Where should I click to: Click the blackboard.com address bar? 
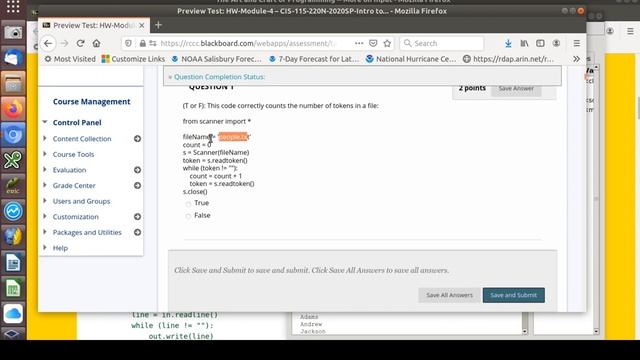(x=247, y=43)
